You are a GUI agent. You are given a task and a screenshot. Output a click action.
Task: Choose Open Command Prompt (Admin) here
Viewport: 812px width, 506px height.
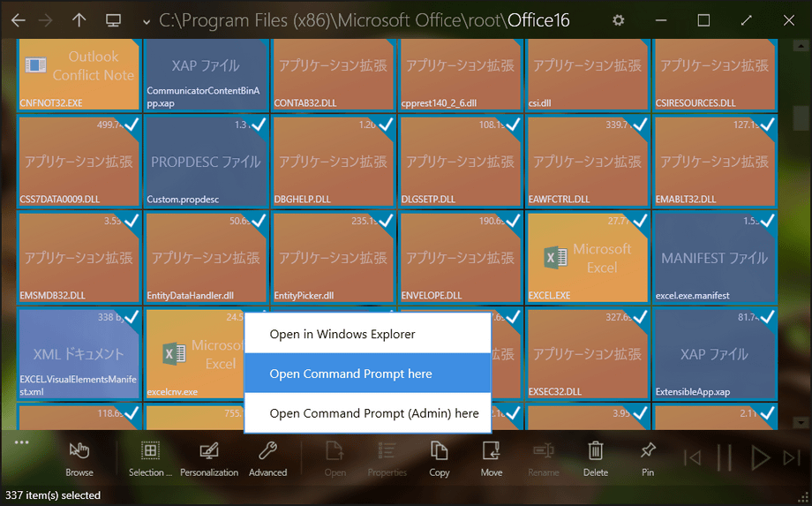pos(368,412)
